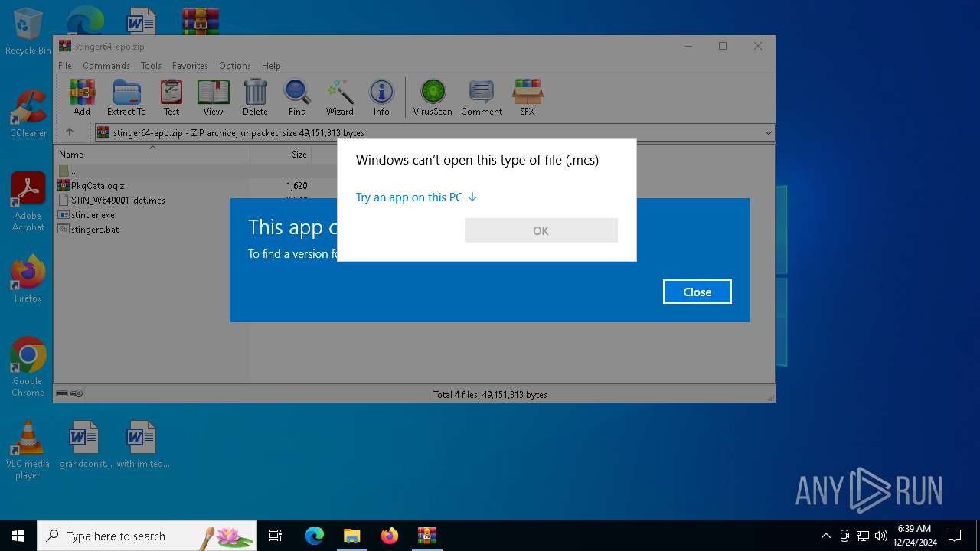Viewport: 980px width, 551px height.
Task: Open Adobe Acrobat desktop shortcut
Action: pos(28,202)
